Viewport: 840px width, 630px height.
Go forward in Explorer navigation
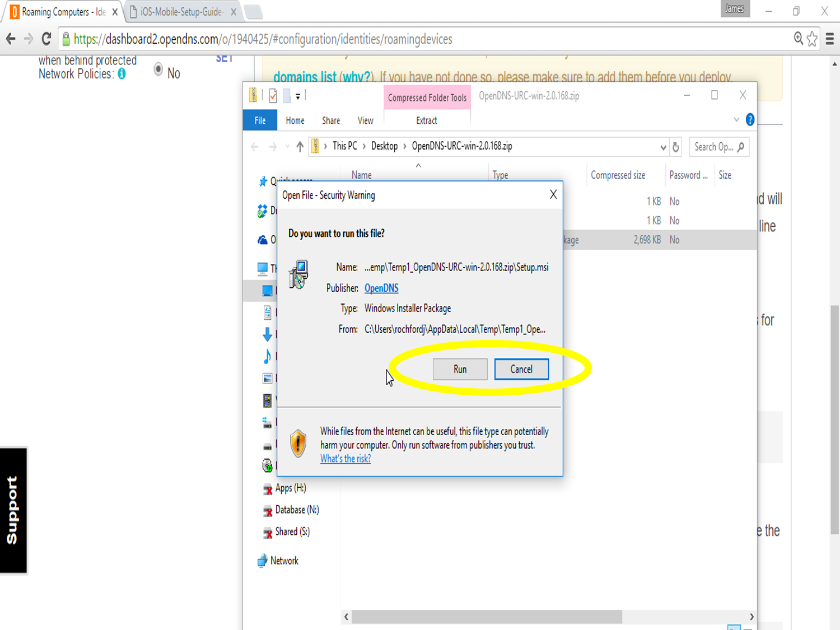273,147
